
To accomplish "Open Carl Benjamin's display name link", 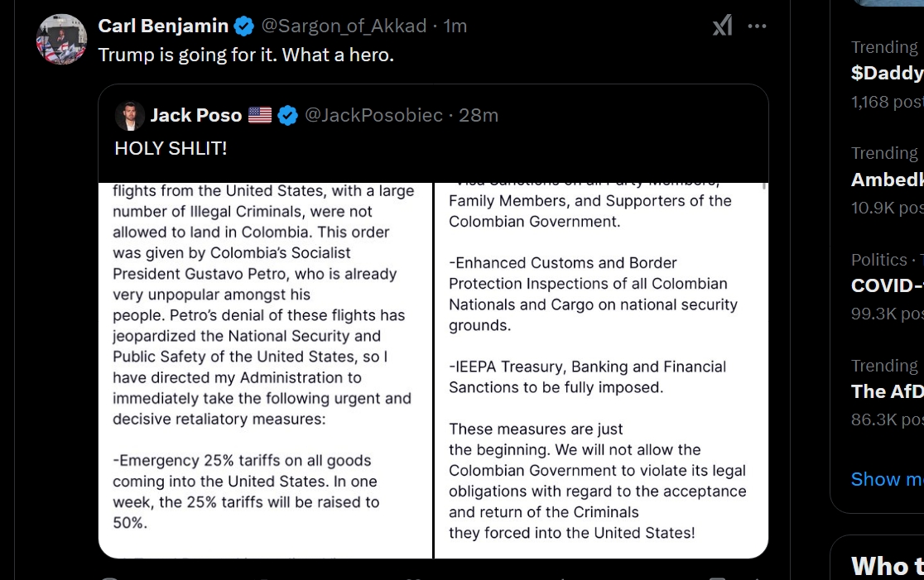I will [x=163, y=26].
